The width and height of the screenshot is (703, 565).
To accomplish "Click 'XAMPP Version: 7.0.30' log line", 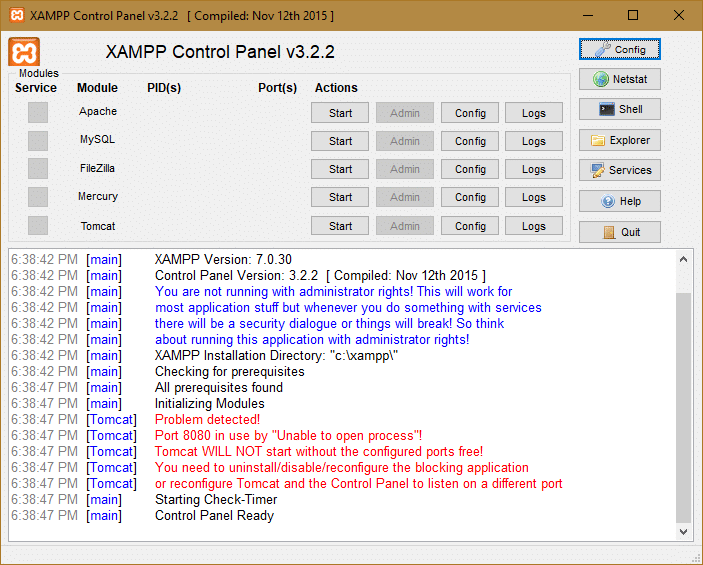I will (x=223, y=260).
